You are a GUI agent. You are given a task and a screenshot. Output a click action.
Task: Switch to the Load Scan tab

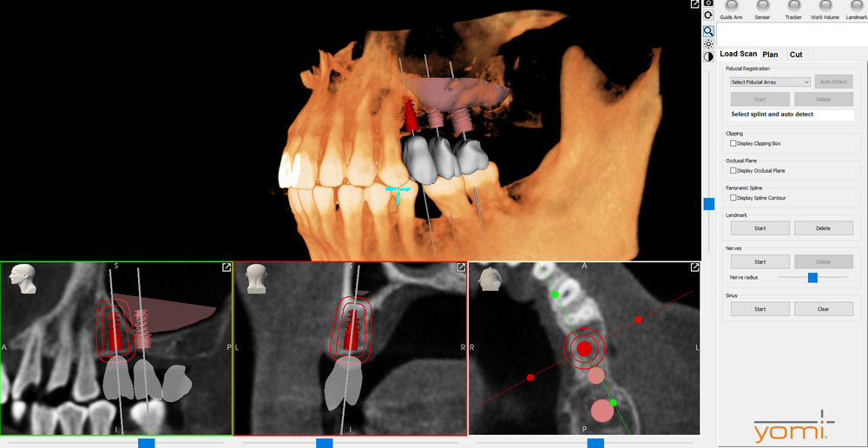click(x=738, y=55)
